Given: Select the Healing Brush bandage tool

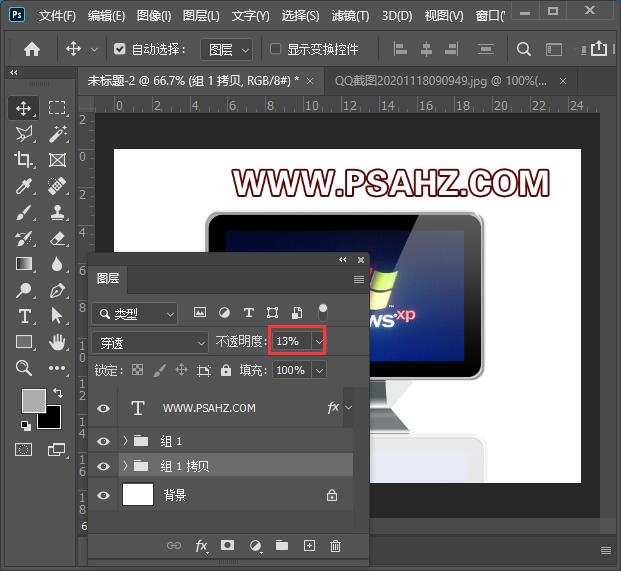Looking at the screenshot, I should 57,186.
